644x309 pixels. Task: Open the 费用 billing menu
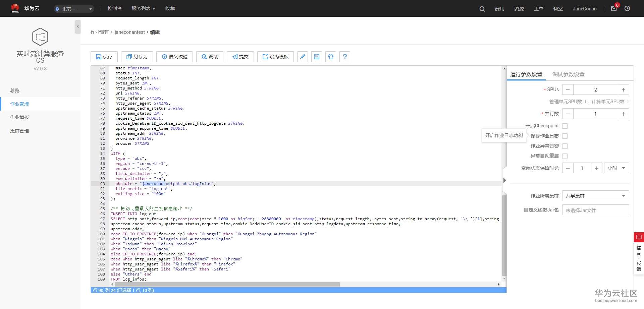click(x=500, y=9)
